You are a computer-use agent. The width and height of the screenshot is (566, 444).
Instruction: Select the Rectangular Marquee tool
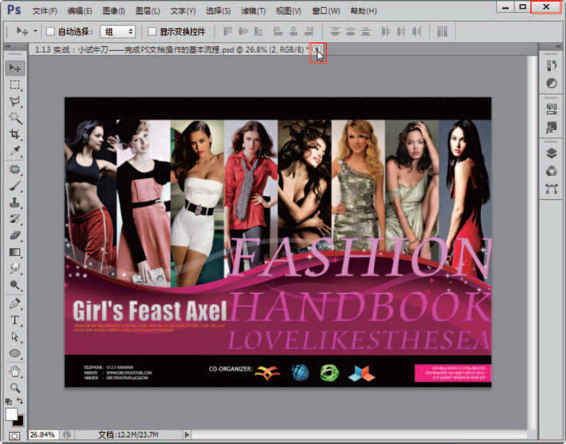coord(15,85)
